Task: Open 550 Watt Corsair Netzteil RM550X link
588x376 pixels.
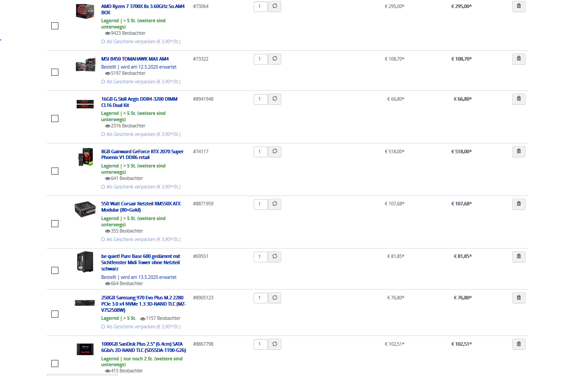Action: coord(141,207)
